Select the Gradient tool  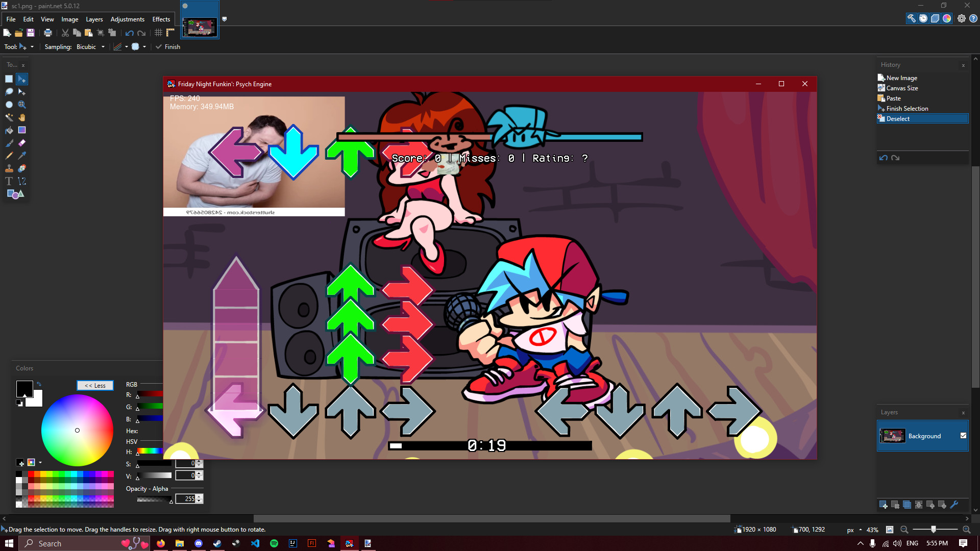click(x=22, y=130)
